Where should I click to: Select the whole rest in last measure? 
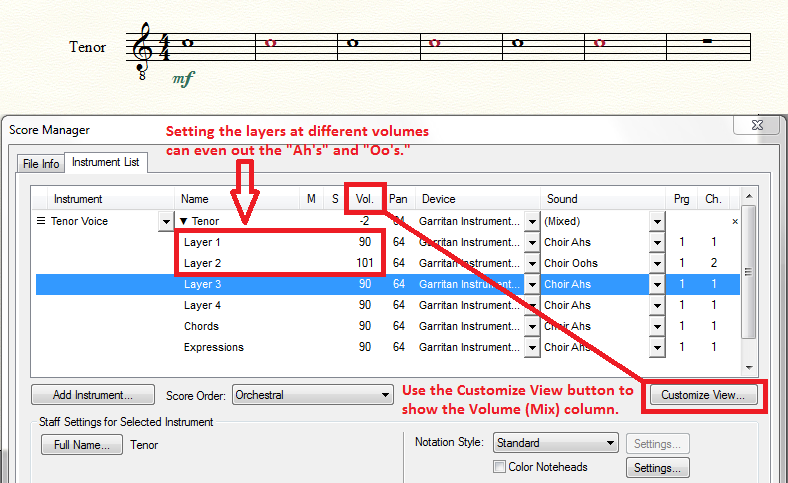pyautogui.click(x=708, y=41)
